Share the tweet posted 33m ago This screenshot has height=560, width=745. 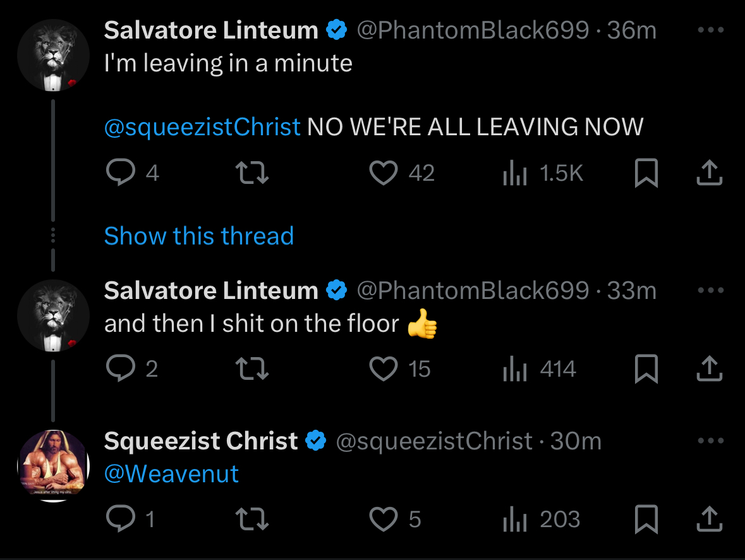709,368
